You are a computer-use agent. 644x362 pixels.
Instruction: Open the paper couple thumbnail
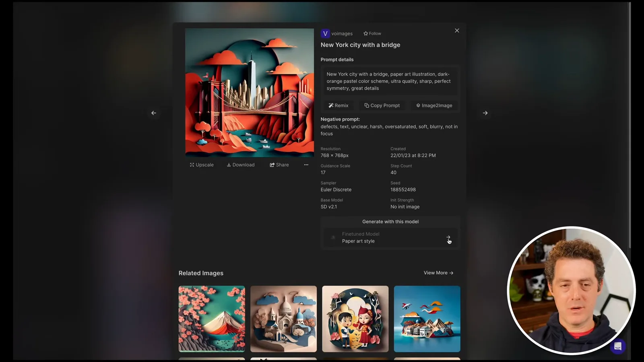(355, 319)
